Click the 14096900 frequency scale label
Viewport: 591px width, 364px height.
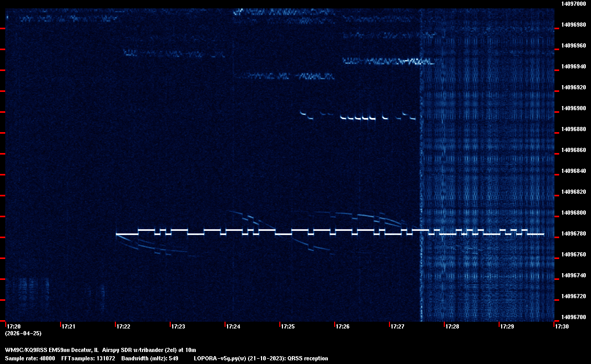point(573,108)
